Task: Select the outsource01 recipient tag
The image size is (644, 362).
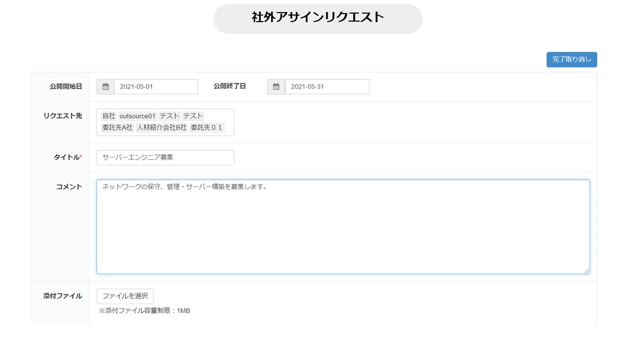Action: point(138,116)
